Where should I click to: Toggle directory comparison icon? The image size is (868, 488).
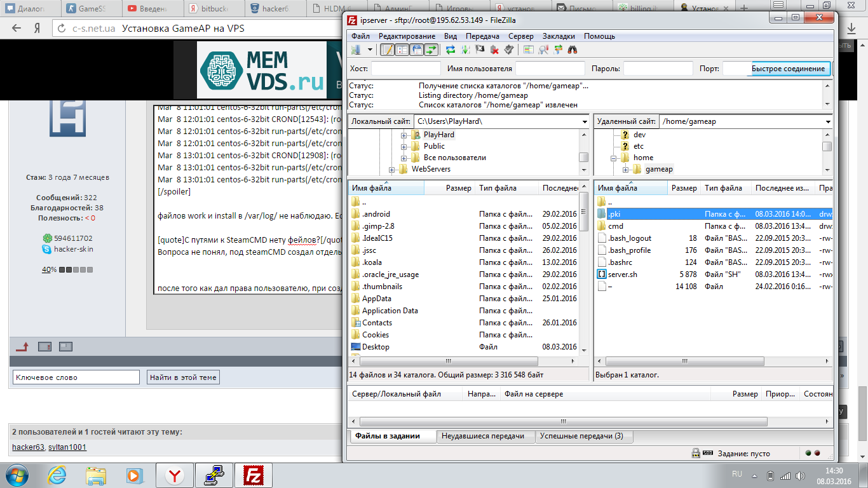[x=543, y=50]
